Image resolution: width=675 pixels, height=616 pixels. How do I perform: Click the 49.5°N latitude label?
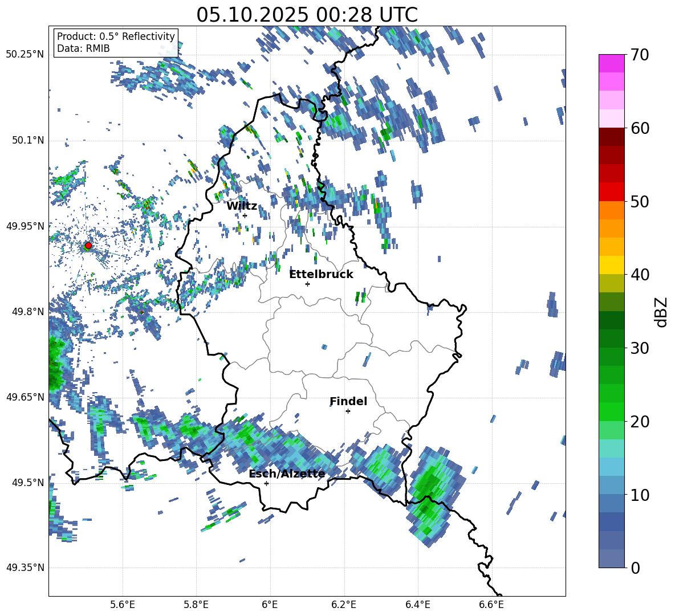coord(27,482)
